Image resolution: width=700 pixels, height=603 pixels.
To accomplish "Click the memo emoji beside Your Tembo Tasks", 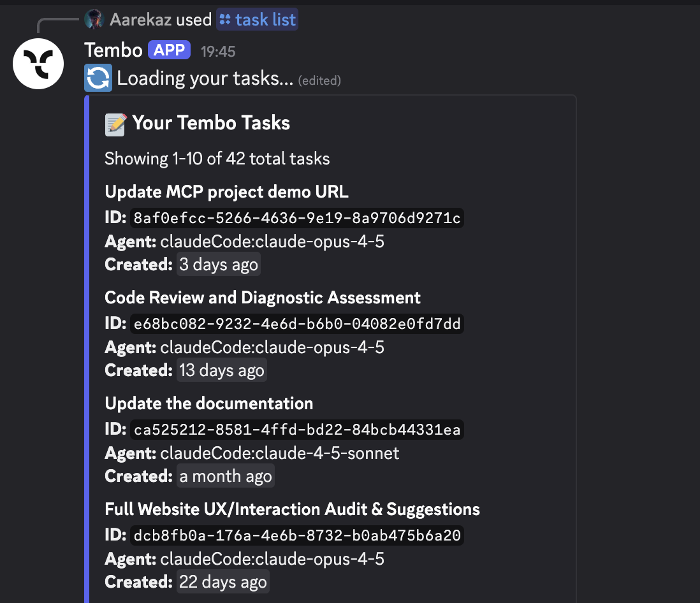I will click(115, 123).
